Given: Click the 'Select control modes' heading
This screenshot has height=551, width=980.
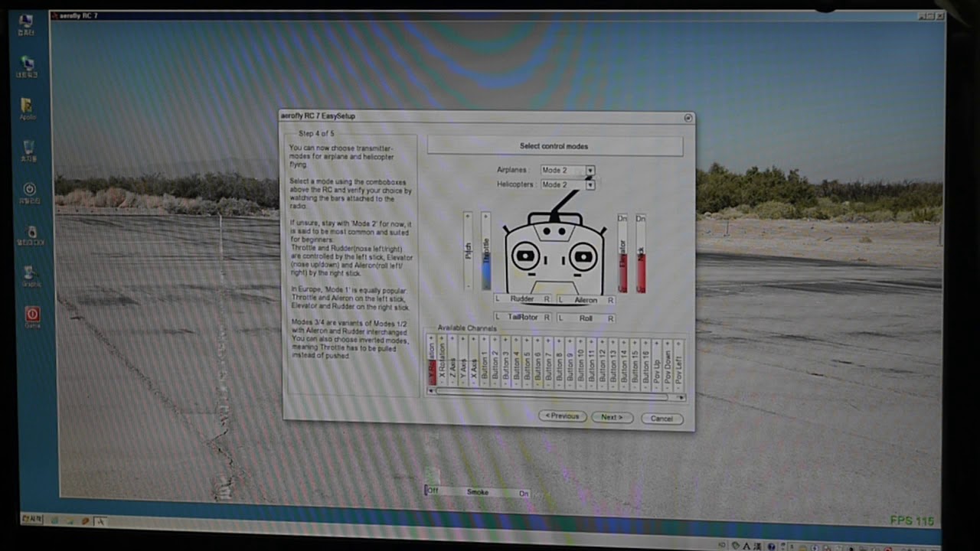Looking at the screenshot, I should click(x=554, y=146).
